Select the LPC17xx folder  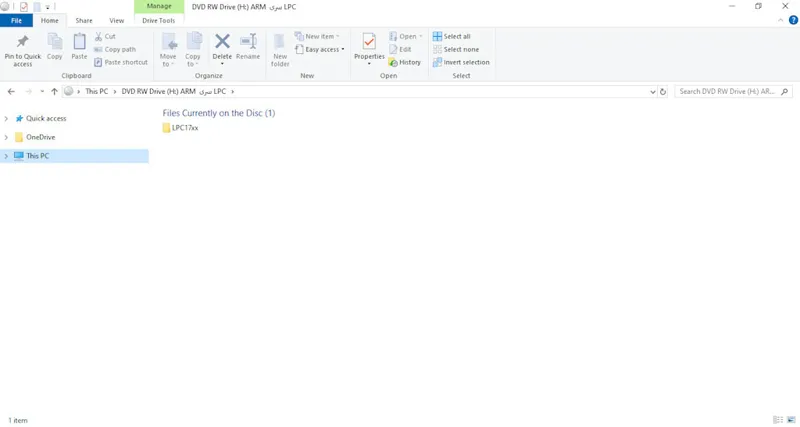pyautogui.click(x=181, y=128)
